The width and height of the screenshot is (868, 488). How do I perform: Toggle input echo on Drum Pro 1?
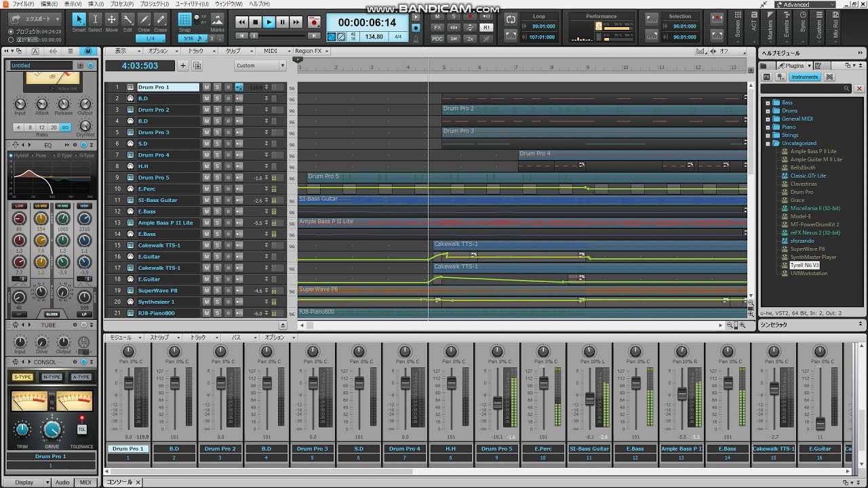pyautogui.click(x=239, y=87)
